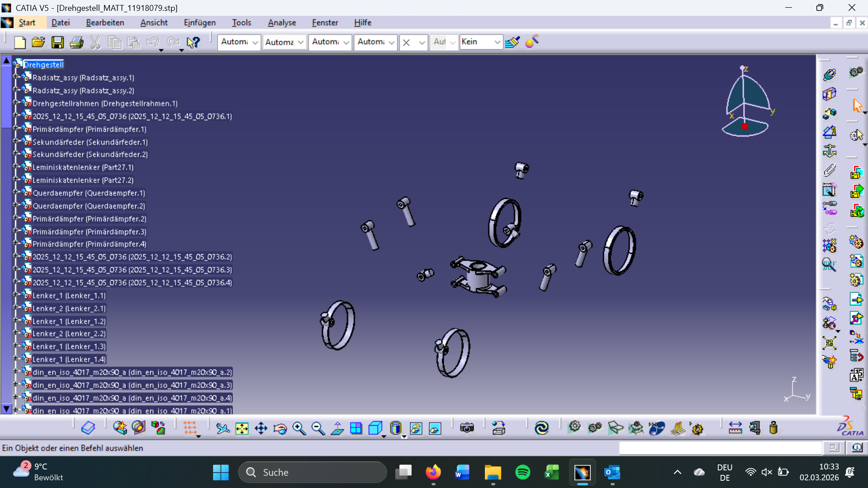This screenshot has height=488, width=868.
Task: Click the What's This help cursor icon
Action: point(193,43)
